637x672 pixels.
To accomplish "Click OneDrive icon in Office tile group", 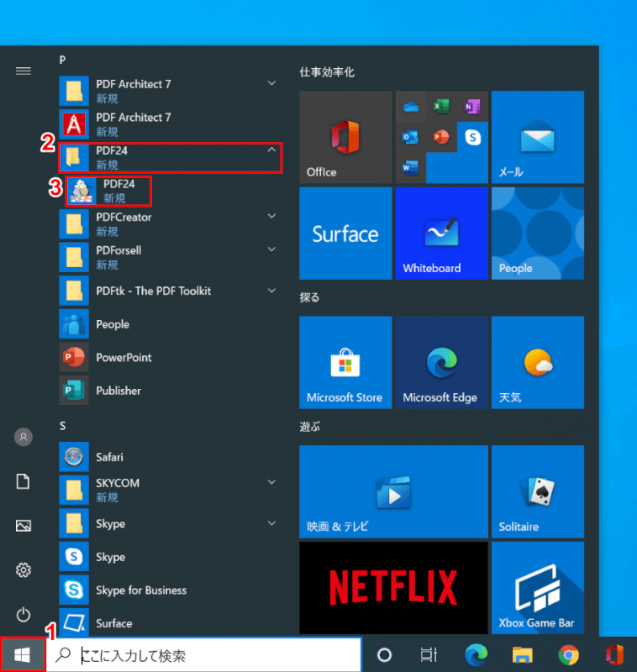I will pyautogui.click(x=411, y=107).
